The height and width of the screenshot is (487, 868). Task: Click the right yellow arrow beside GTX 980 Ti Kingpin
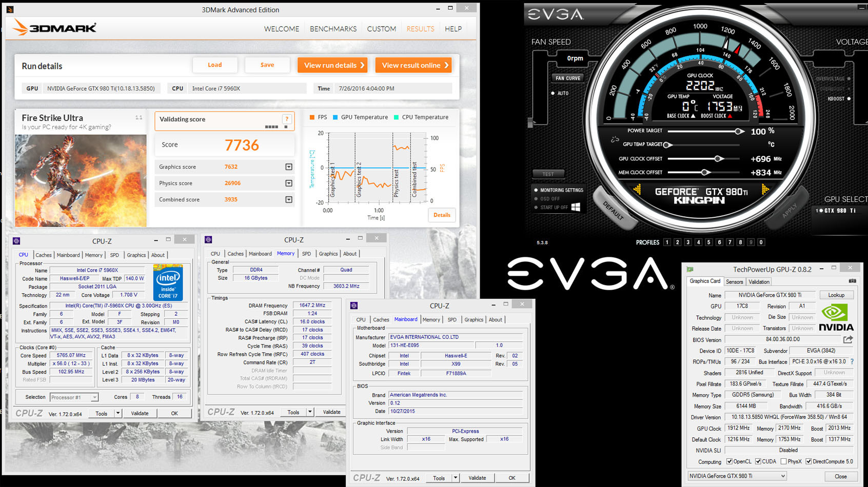click(x=765, y=190)
